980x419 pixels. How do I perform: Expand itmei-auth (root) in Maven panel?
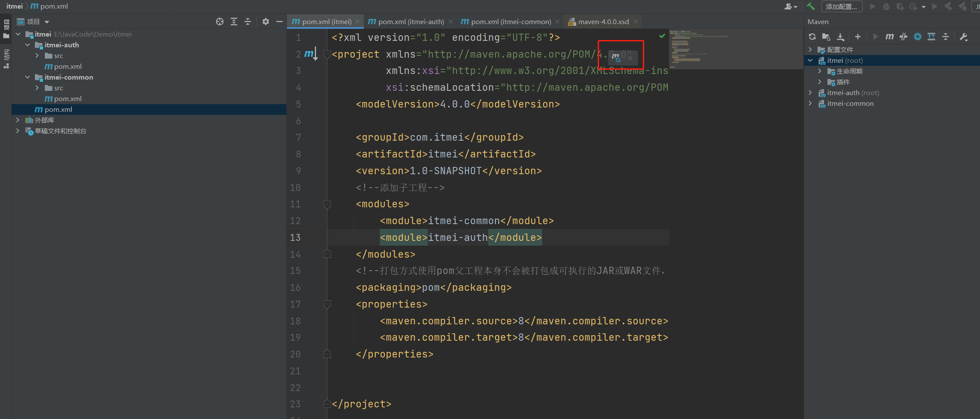(810, 92)
